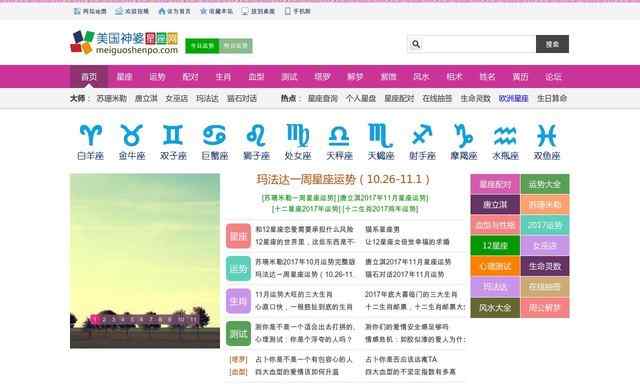Select the 首页 navigation tab
Screen dimensions: 640x384
pos(89,77)
